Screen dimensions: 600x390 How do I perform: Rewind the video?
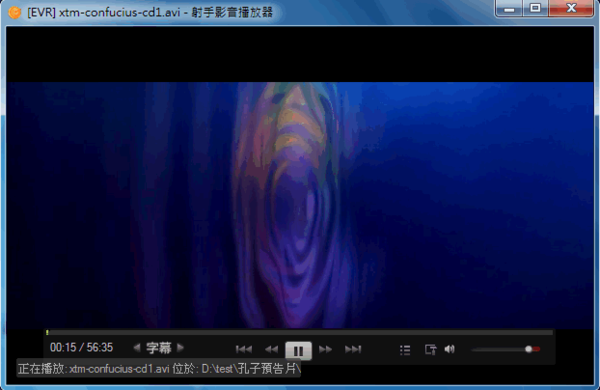click(x=272, y=349)
